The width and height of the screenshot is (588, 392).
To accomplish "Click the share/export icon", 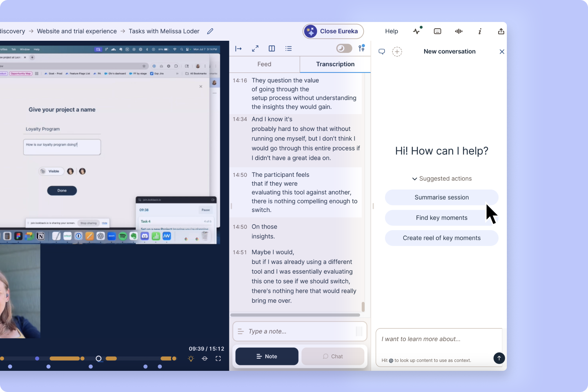I will coord(501,31).
